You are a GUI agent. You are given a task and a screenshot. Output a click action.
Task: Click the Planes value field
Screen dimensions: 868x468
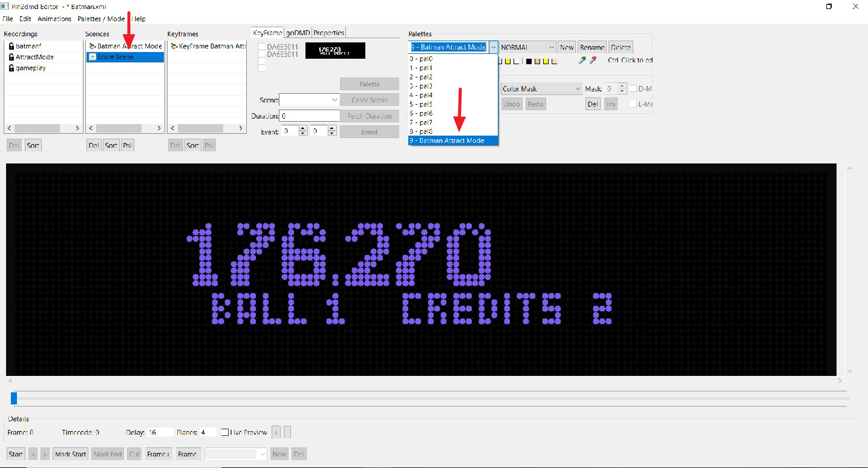(207, 432)
